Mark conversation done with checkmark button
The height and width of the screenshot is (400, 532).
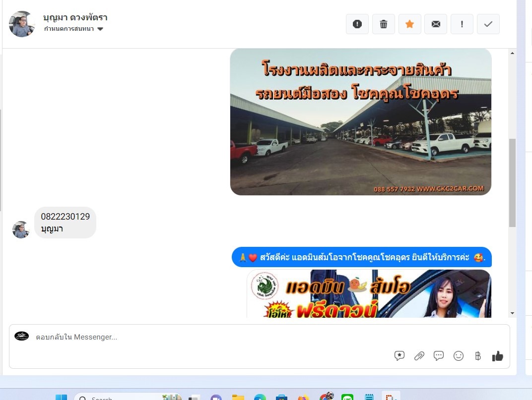[x=488, y=24]
